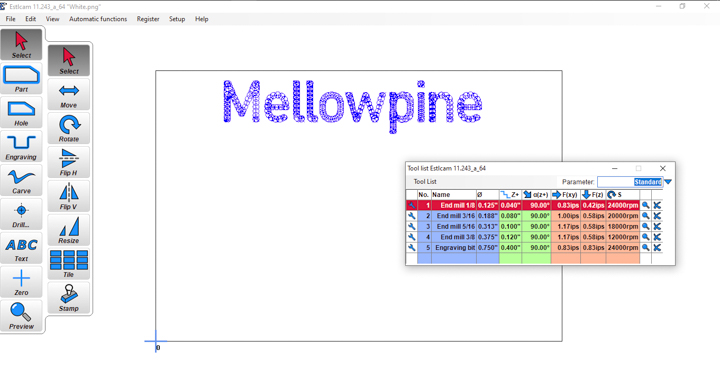The image size is (720, 386).
Task: Open the Setup menu
Action: pyautogui.click(x=177, y=19)
